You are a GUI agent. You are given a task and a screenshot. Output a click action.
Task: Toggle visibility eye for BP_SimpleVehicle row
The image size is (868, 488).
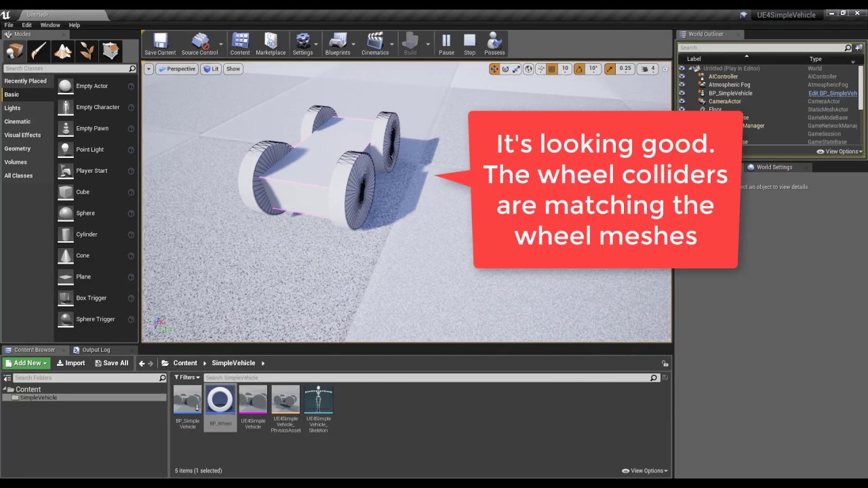[682, 93]
